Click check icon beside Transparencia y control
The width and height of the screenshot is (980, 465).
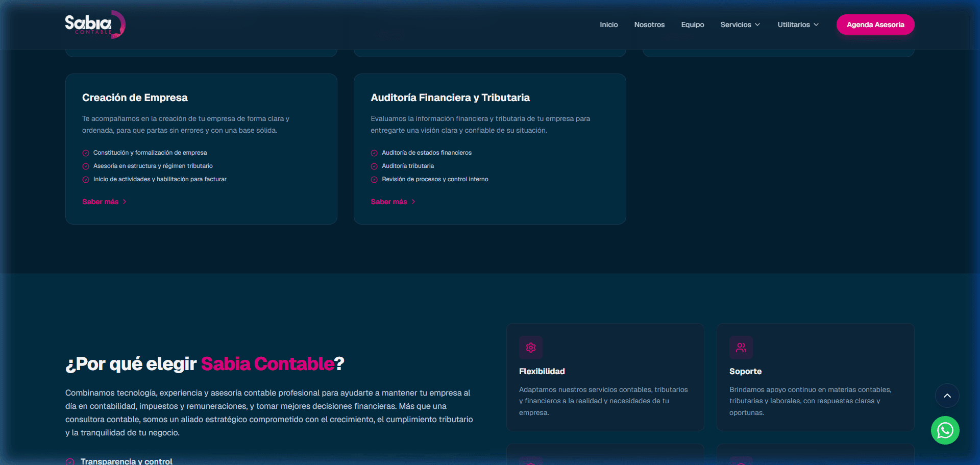click(70, 461)
